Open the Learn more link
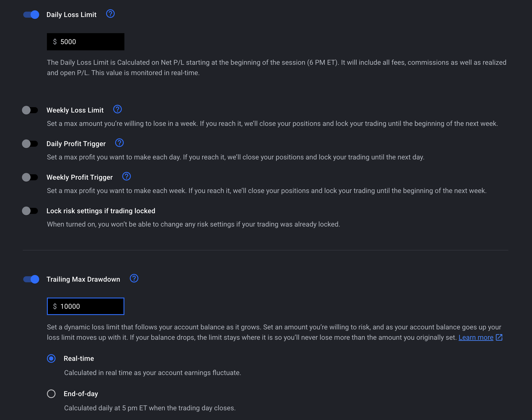532x420 pixels. [476, 337]
